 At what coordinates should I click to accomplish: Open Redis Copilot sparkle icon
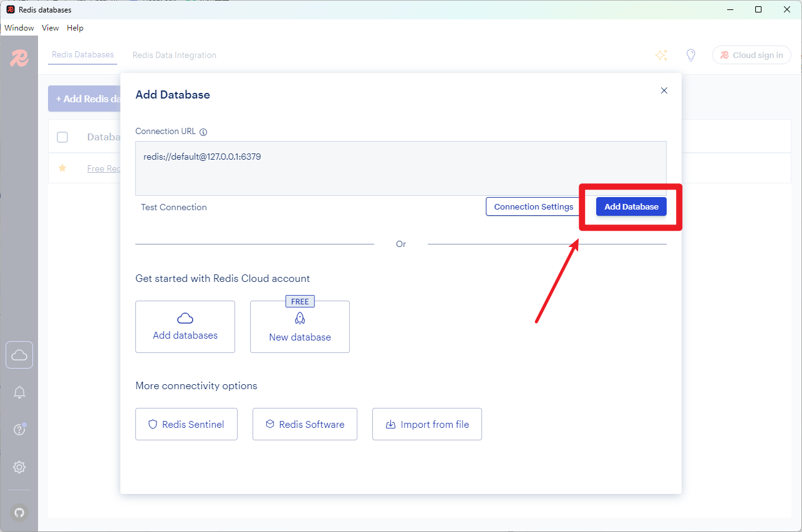pos(662,55)
